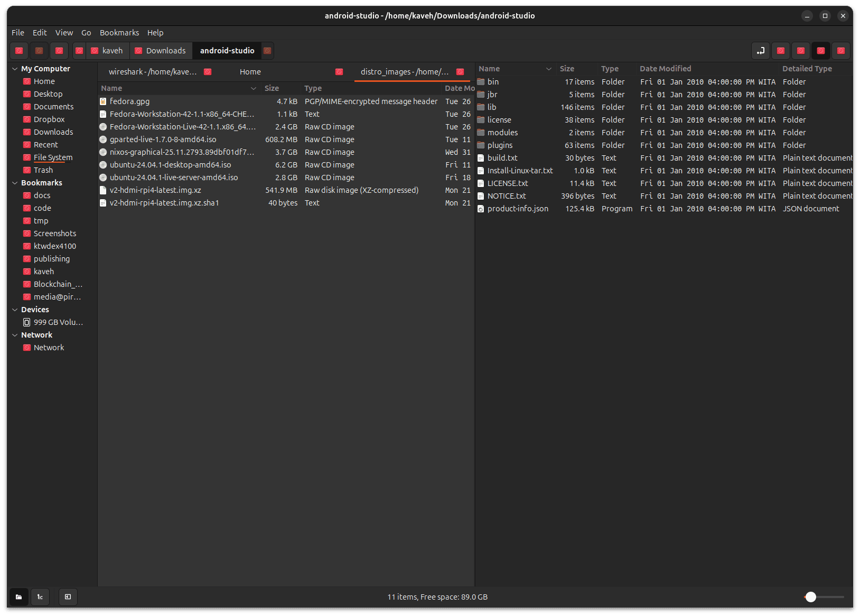Click the v2-hdmi-rpi4-latest.img.xz file icon
Screen dimensions: 860x616
pos(103,190)
